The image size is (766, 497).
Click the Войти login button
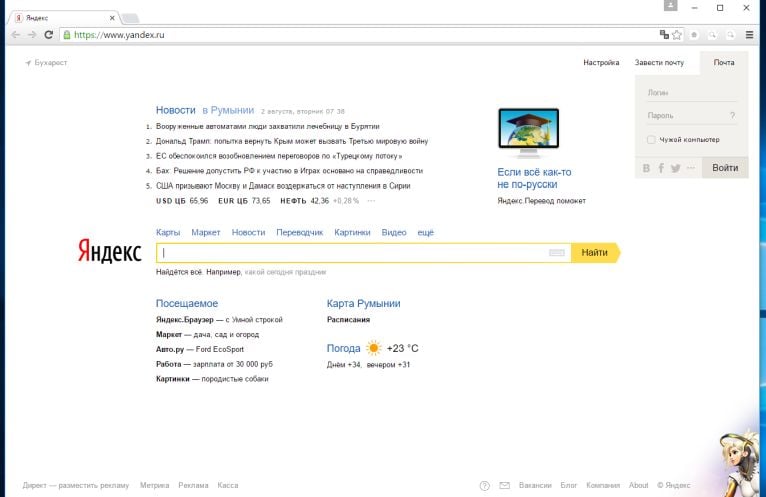point(725,168)
